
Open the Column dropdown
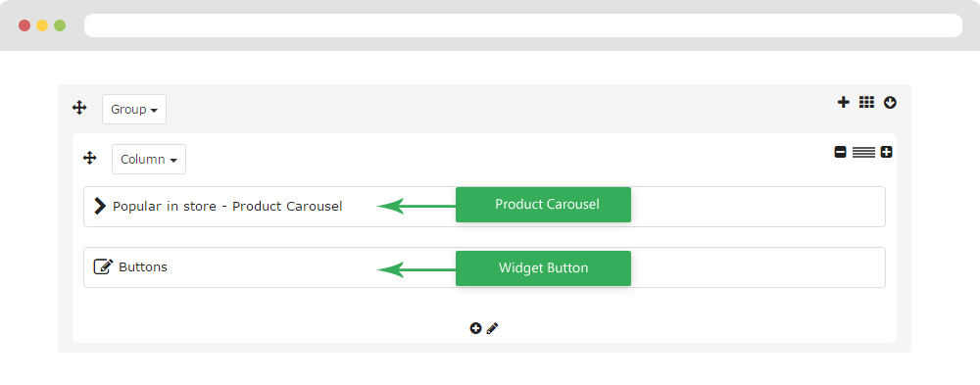point(149,160)
